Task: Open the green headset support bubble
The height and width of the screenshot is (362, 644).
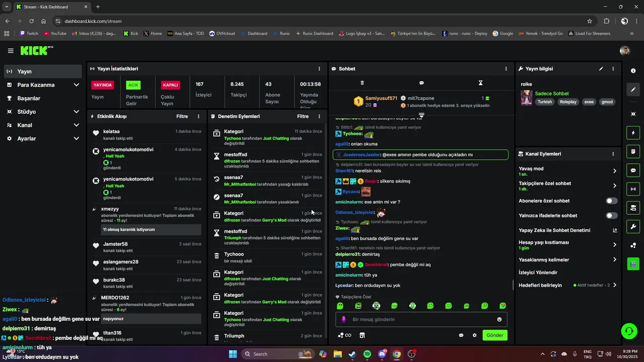Action: [x=629, y=331]
